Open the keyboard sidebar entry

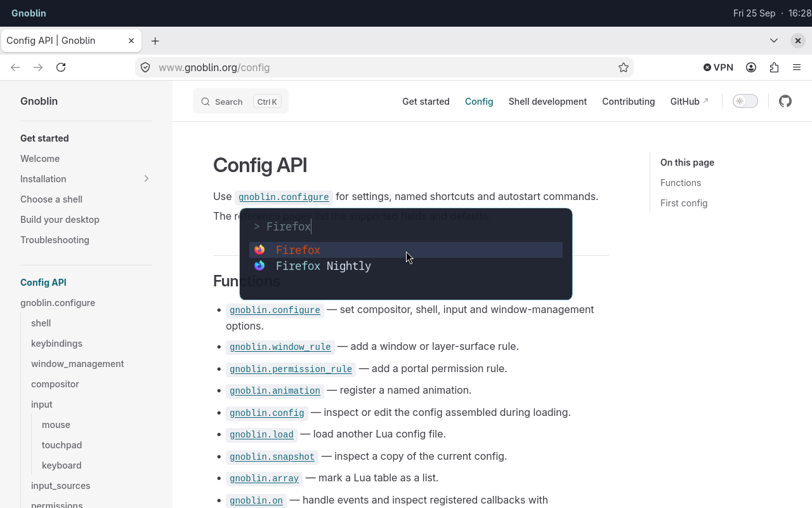[62, 465]
